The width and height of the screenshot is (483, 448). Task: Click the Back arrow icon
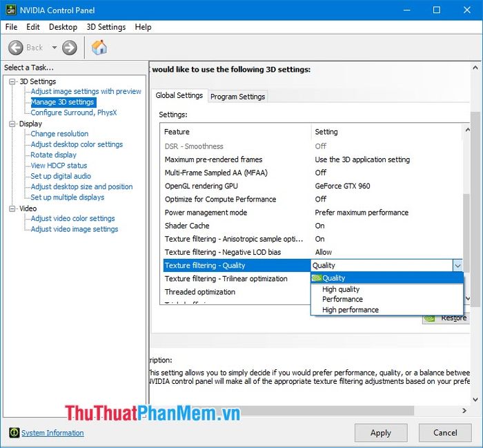pyautogui.click(x=16, y=48)
